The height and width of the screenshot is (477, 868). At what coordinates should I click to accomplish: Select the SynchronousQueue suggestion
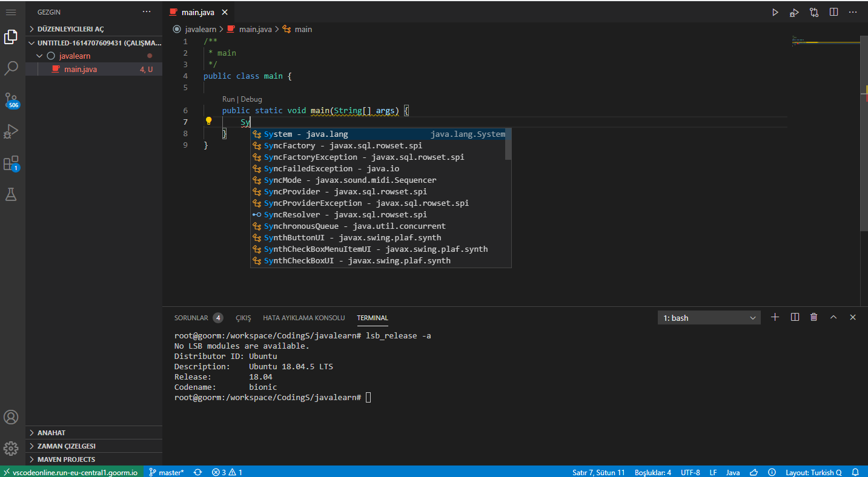[378, 226]
